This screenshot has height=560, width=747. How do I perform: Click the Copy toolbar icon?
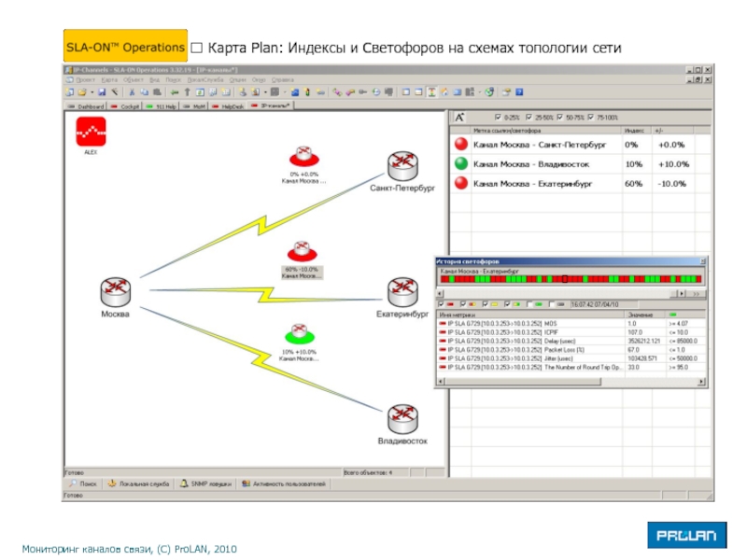tap(145, 91)
